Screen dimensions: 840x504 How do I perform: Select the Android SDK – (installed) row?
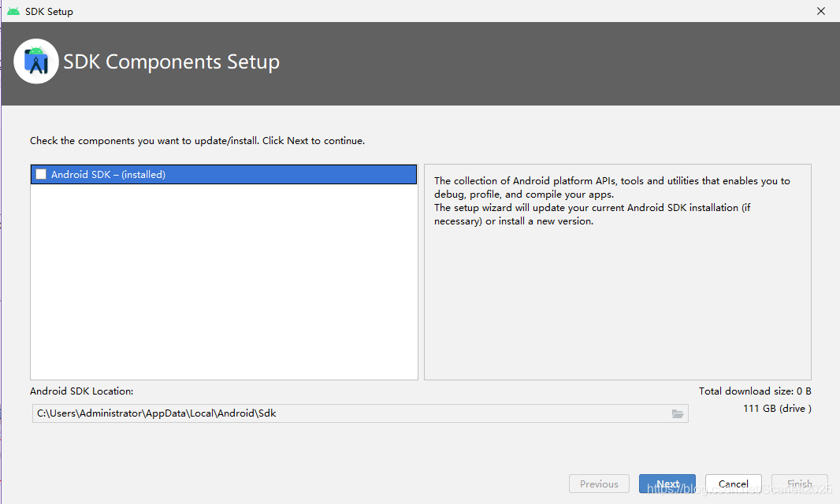coord(223,174)
